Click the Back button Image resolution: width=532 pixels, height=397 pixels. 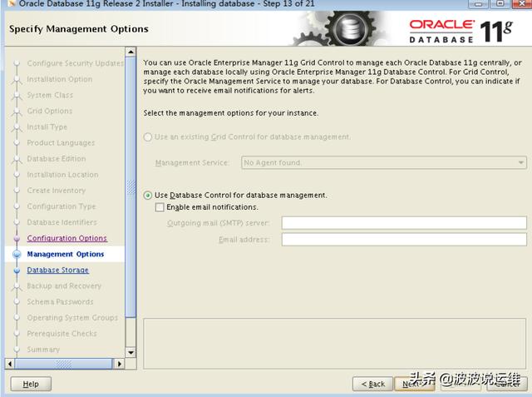373,384
